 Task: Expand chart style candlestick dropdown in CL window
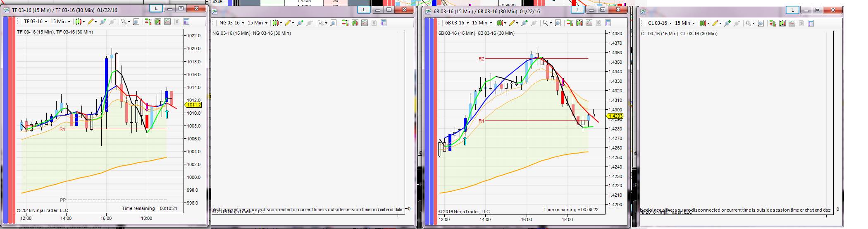tap(708, 24)
